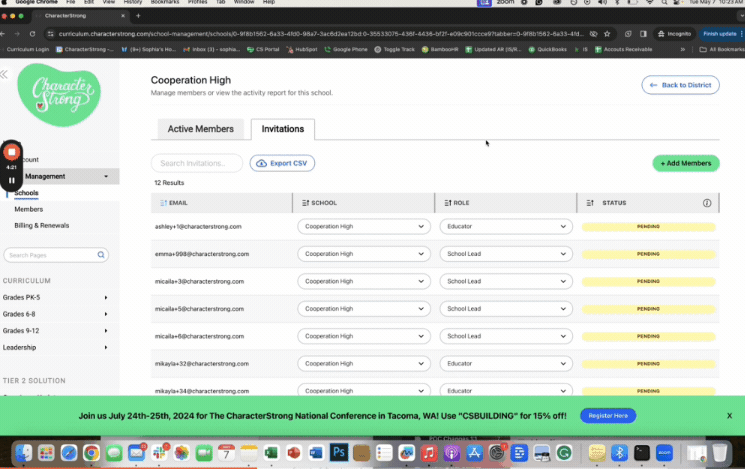745x469 pixels.
Task: Stop the screen recording with red button
Action: click(11, 152)
